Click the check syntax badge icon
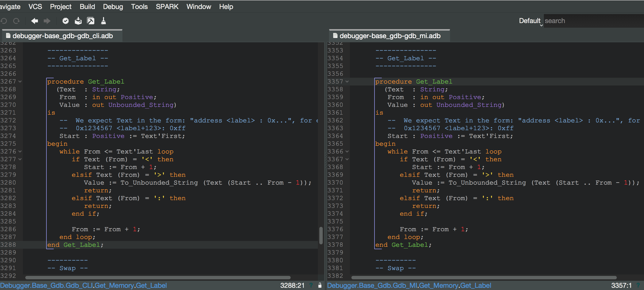Image resolution: width=644 pixels, height=290 pixels. tap(66, 21)
